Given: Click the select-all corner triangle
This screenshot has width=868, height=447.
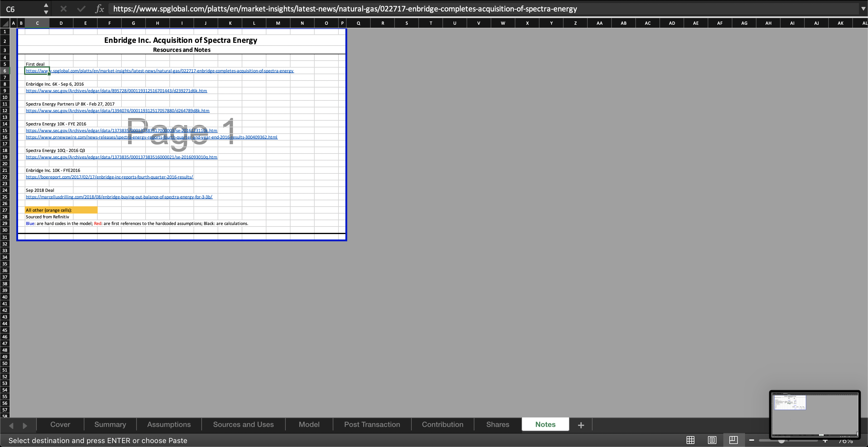Looking at the screenshot, I should point(5,23).
